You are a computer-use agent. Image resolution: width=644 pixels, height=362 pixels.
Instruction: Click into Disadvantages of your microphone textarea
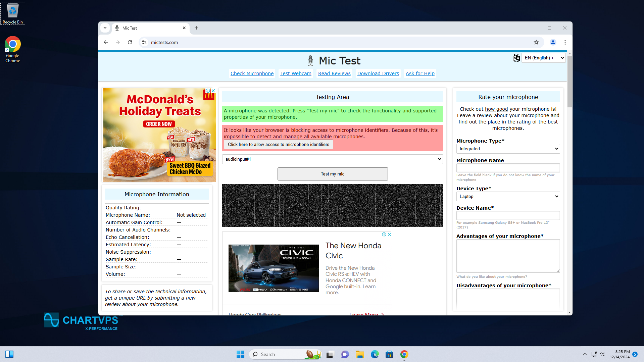[508, 299]
